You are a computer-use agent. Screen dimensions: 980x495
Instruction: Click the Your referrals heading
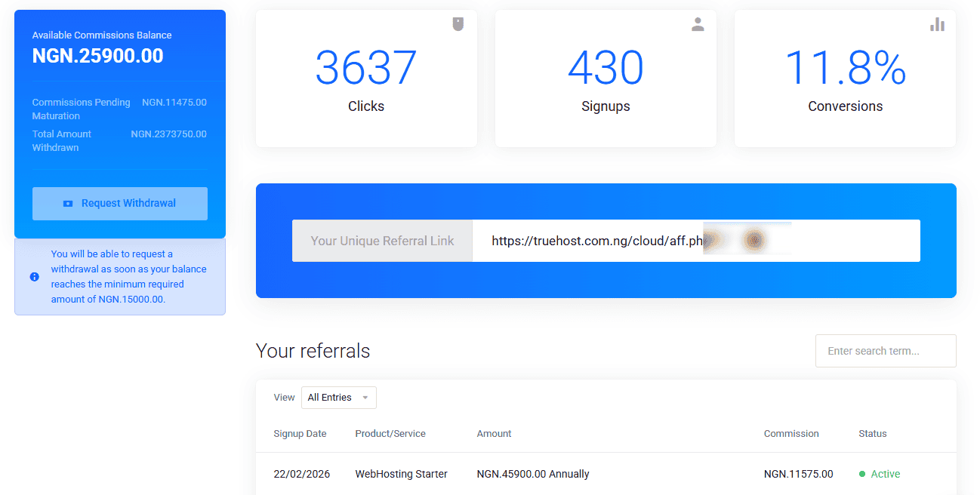[x=313, y=351]
